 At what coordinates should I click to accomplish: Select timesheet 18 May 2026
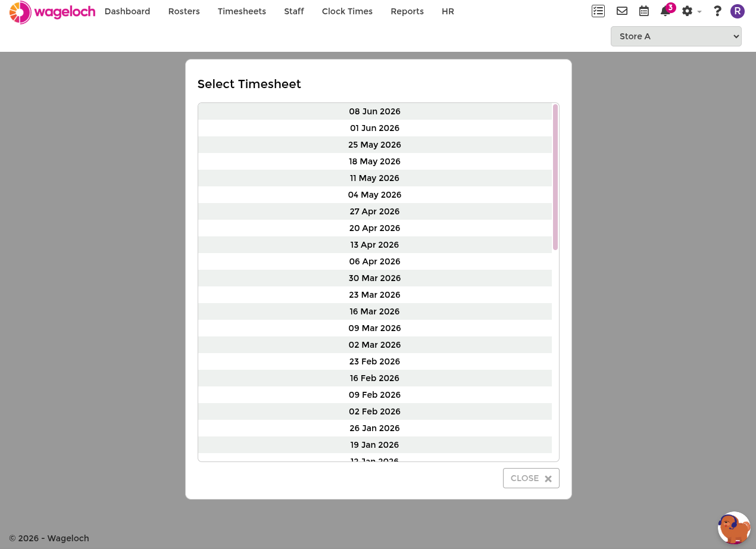(x=375, y=161)
